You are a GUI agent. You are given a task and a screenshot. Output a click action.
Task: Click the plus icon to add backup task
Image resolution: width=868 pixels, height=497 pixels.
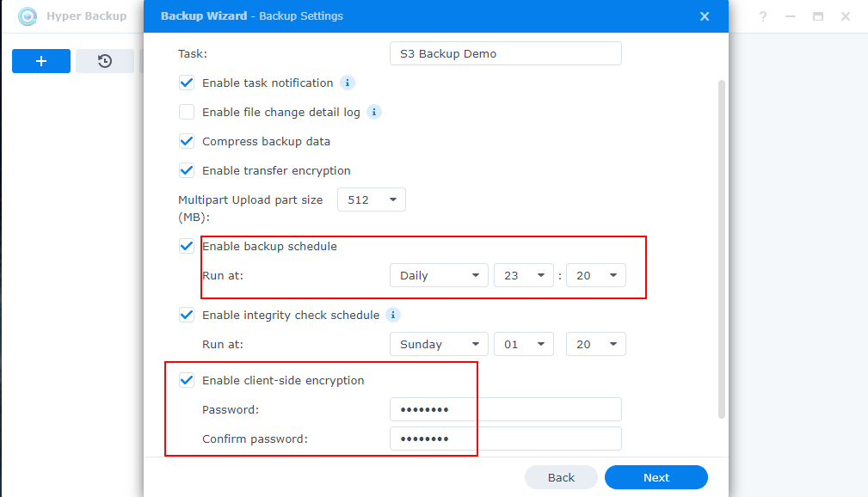click(41, 61)
